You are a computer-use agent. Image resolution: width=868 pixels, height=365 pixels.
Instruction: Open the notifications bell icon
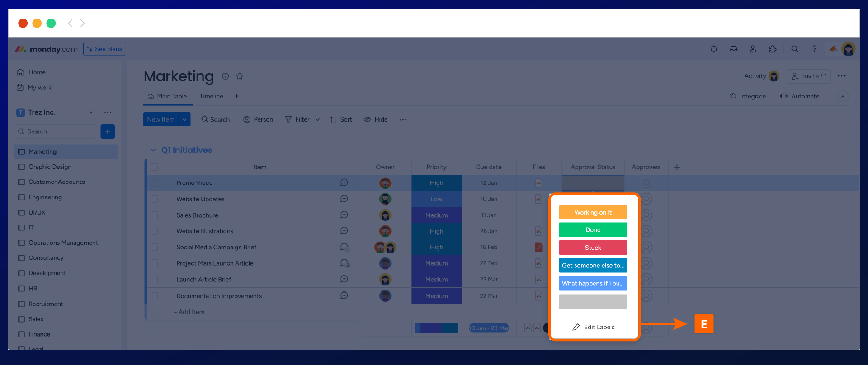click(714, 49)
